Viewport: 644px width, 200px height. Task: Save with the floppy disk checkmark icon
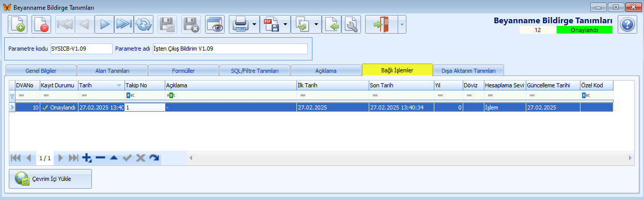[x=167, y=24]
